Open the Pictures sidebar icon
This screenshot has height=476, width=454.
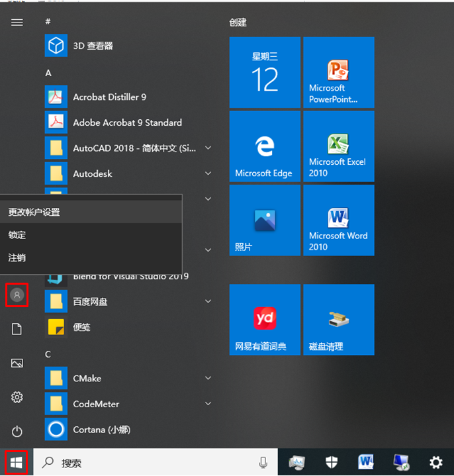coord(17,363)
